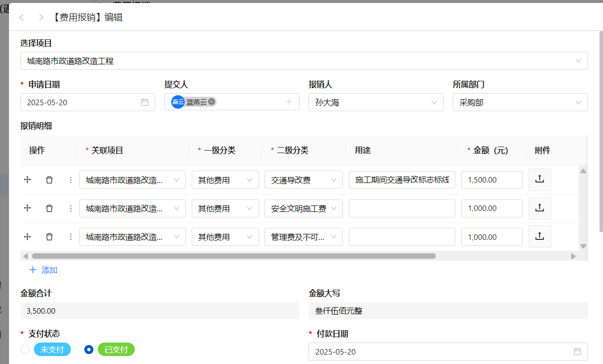Upload attachment for 管理费及不可 row

(x=540, y=237)
